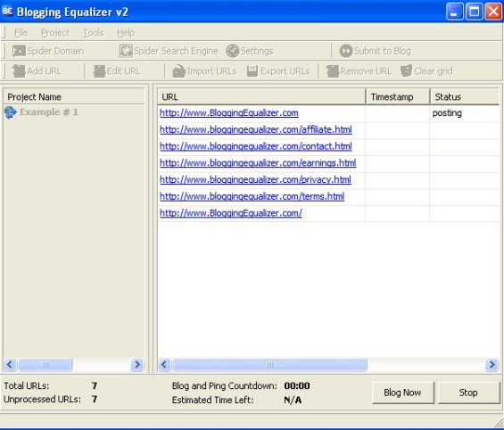Sort by the Status column header
The height and width of the screenshot is (430, 504).
[465, 96]
